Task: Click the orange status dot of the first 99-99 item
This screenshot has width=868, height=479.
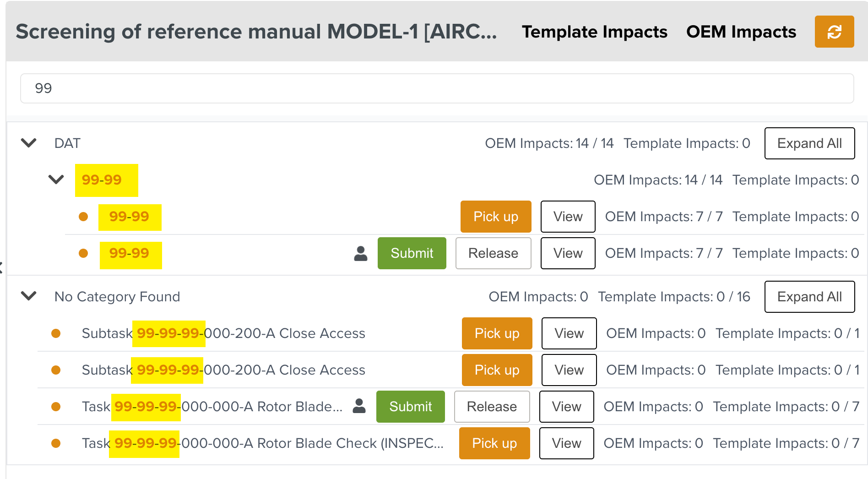Action: tap(83, 217)
